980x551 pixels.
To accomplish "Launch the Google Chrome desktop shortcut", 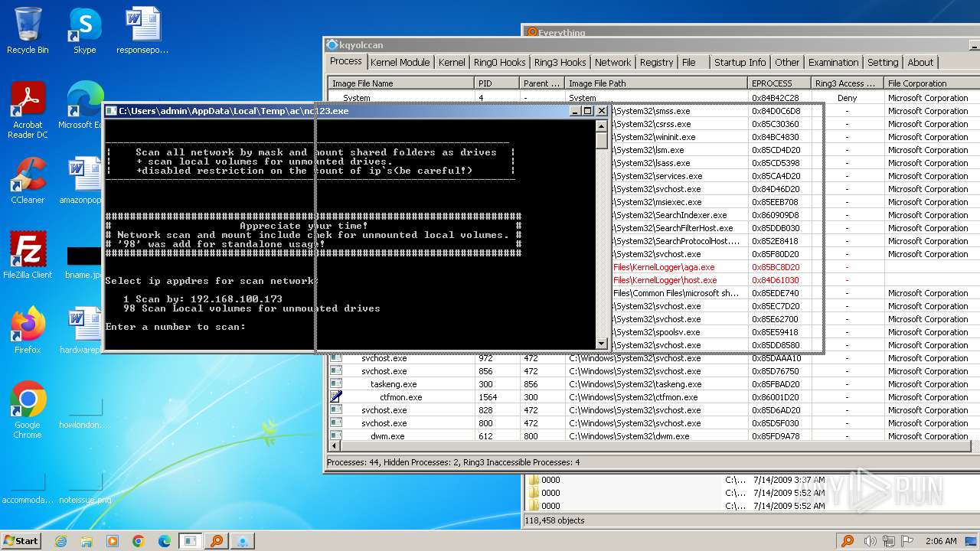I will coord(28,410).
